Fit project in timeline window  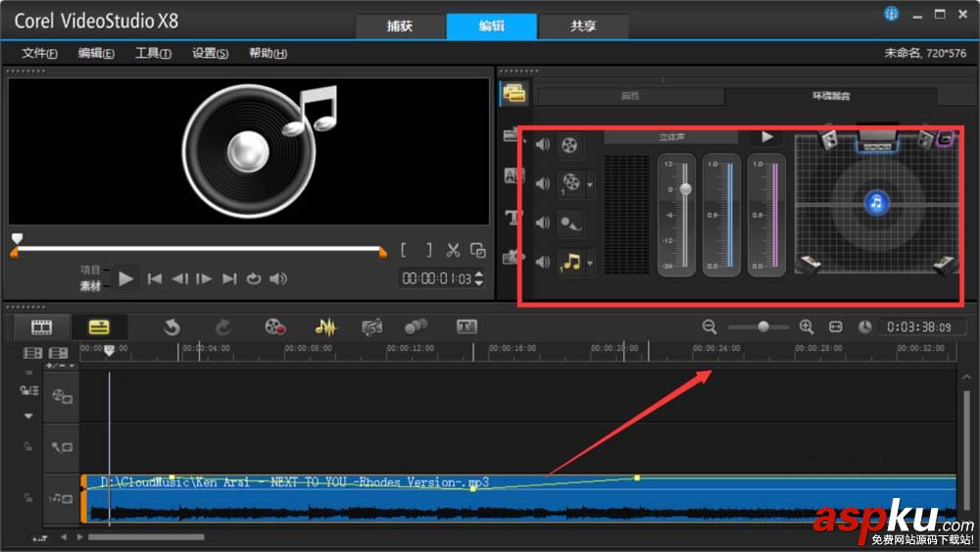pyautogui.click(x=836, y=326)
